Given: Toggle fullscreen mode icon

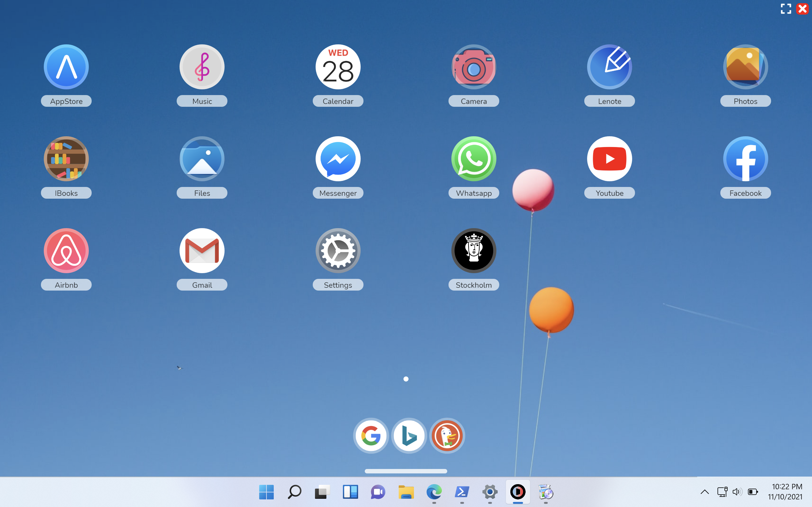Looking at the screenshot, I should coord(786,9).
